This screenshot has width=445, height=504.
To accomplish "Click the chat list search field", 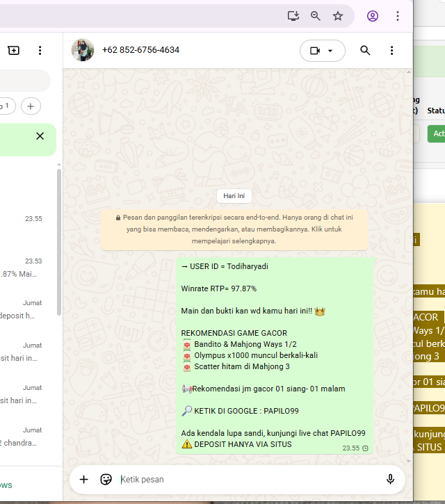I will click(25, 81).
